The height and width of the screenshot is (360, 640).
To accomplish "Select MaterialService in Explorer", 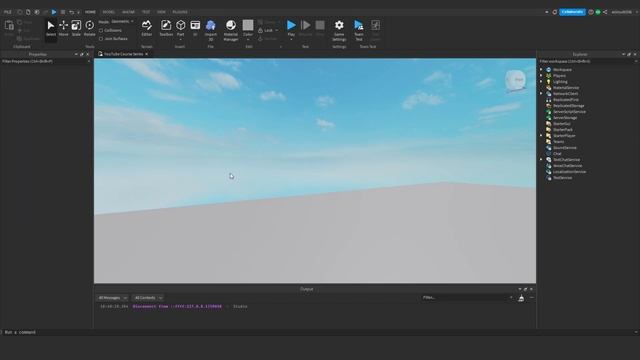I will (x=566, y=88).
